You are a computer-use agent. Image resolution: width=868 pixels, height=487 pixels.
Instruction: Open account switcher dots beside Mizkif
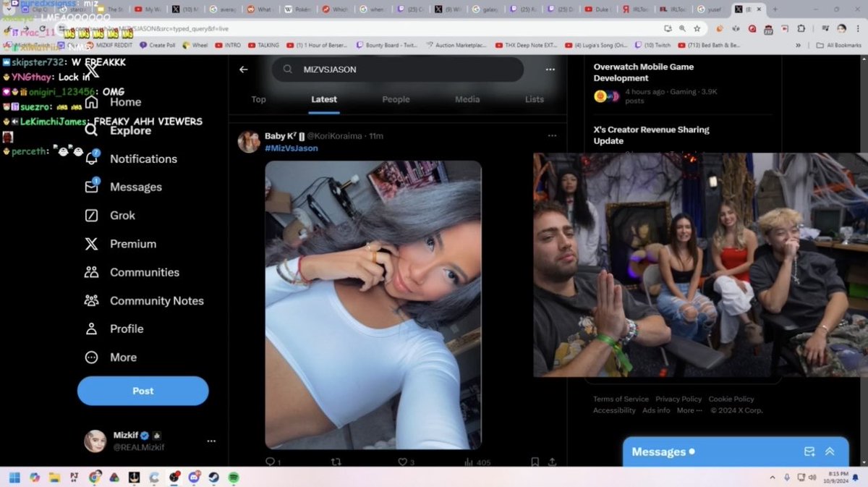211,441
